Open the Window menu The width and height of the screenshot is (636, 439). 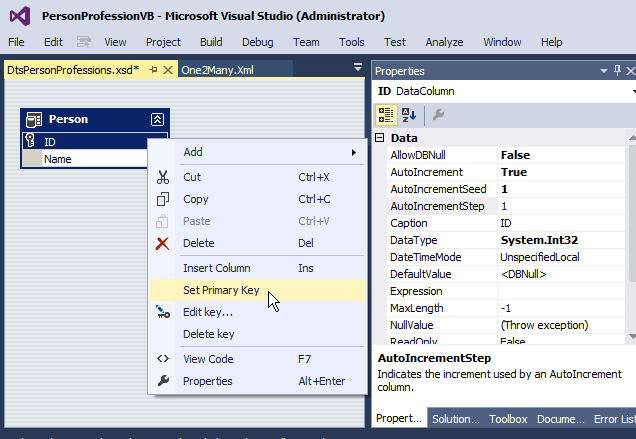[502, 42]
